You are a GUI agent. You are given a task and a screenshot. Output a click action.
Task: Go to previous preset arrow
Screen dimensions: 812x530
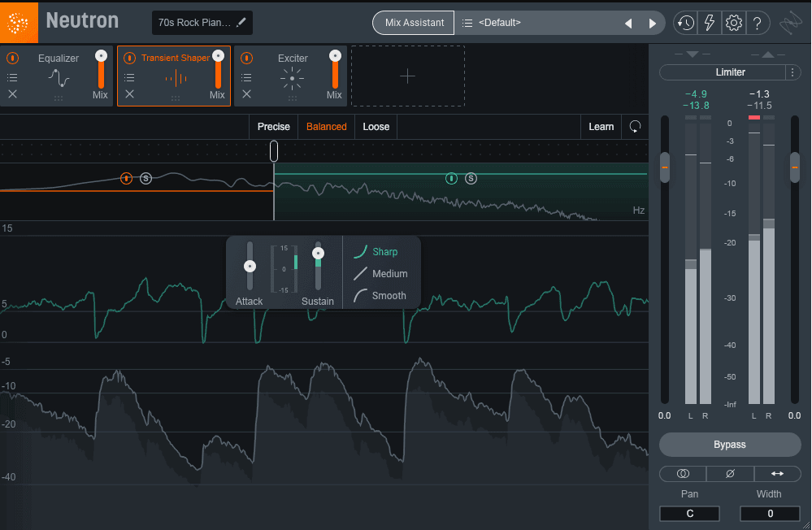[x=628, y=24]
